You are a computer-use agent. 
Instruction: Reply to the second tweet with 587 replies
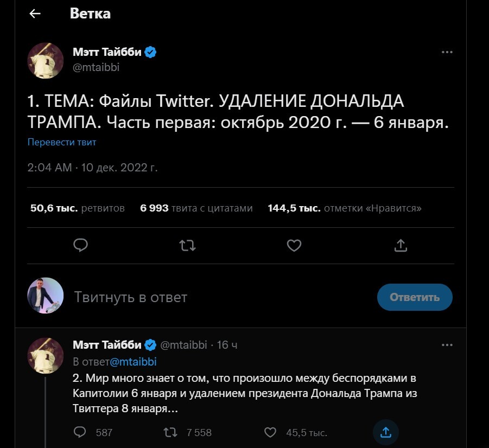[80, 432]
